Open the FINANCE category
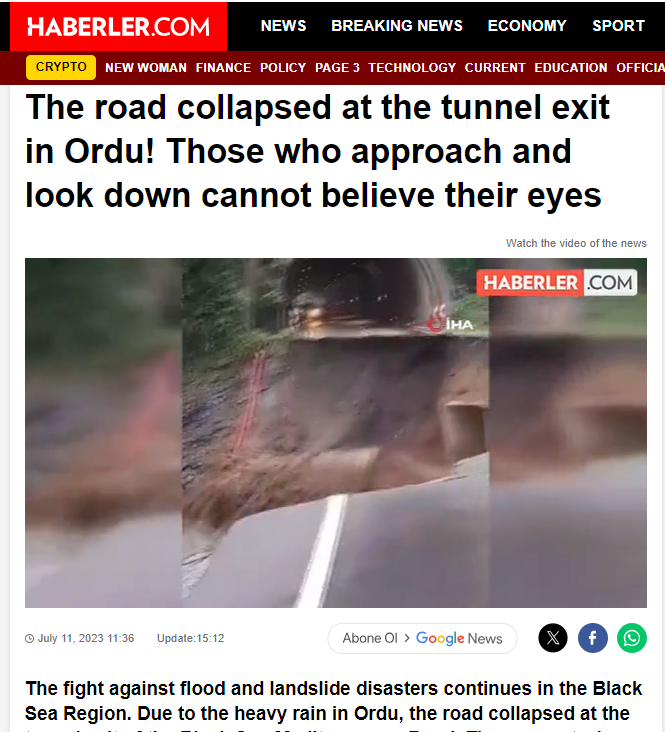Image resolution: width=665 pixels, height=732 pixels. coord(223,68)
